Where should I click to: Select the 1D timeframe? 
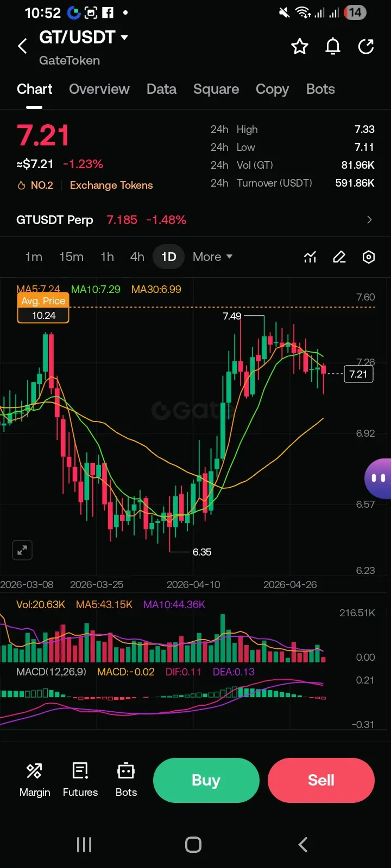tap(169, 257)
